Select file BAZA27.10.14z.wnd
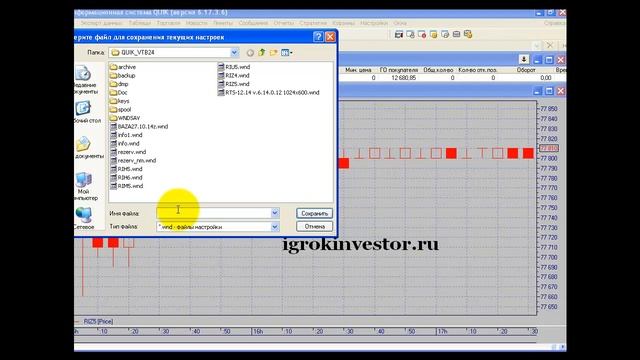 pos(139,127)
